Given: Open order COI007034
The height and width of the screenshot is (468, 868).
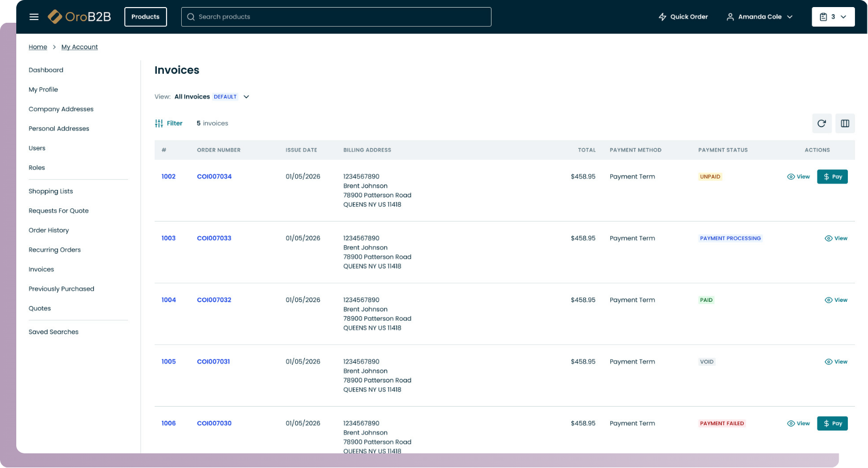Looking at the screenshot, I should pos(214,176).
